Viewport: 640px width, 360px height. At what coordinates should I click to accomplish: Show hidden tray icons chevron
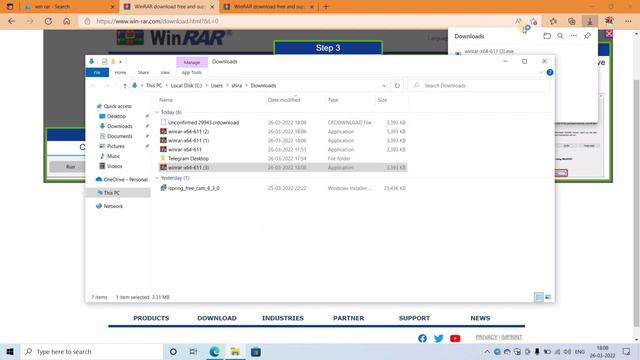point(487,352)
